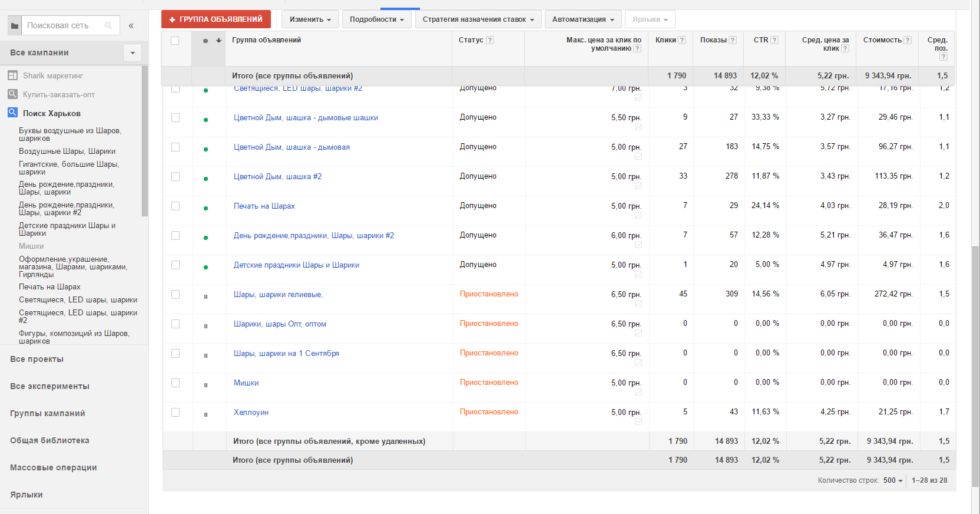Open the Шарики, шары Опт, оптом ad group link
980x514 pixels.
280,324
